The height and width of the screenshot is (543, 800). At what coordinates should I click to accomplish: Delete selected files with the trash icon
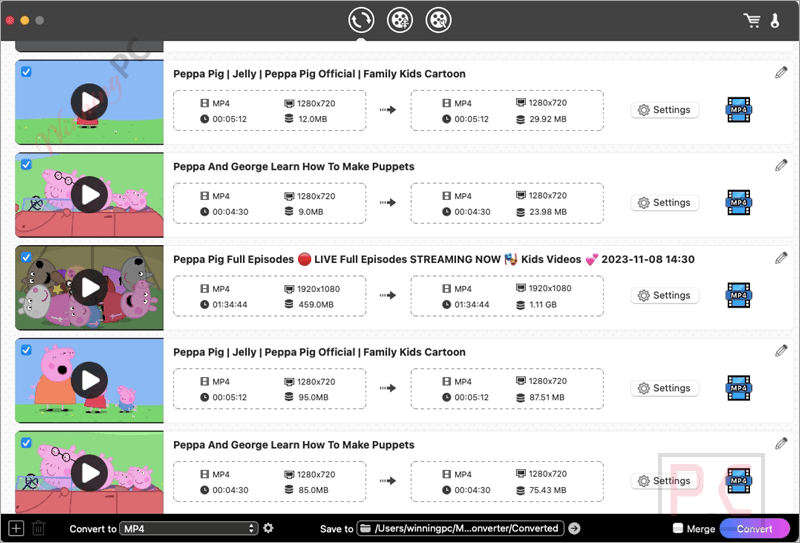coord(38,528)
